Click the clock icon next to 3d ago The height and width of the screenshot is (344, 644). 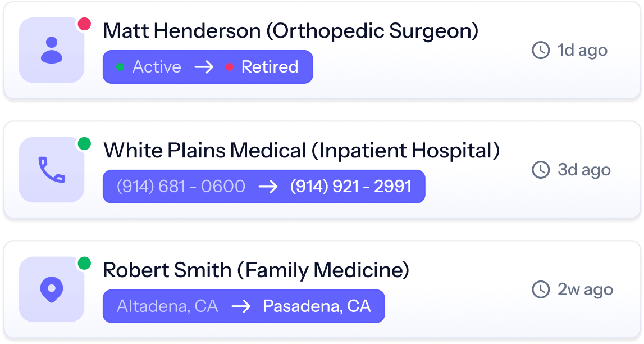[x=541, y=170]
